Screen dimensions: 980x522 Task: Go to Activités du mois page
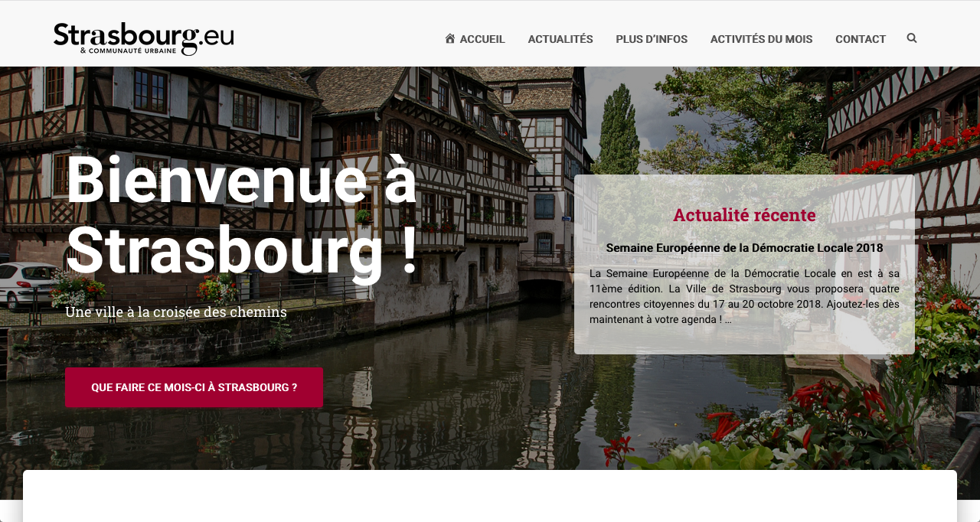[x=761, y=39]
